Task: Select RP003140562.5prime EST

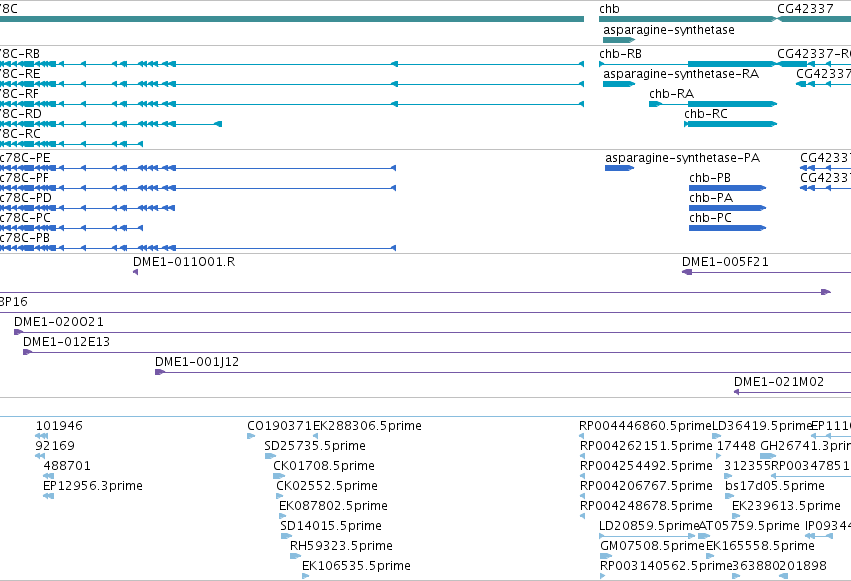Action: 603,576
